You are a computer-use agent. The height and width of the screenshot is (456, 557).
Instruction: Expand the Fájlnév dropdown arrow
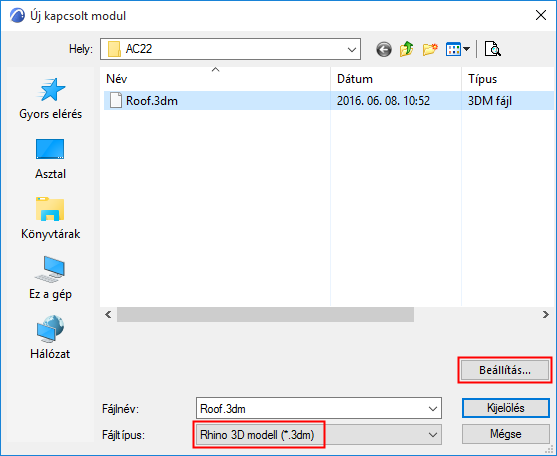(x=433, y=409)
